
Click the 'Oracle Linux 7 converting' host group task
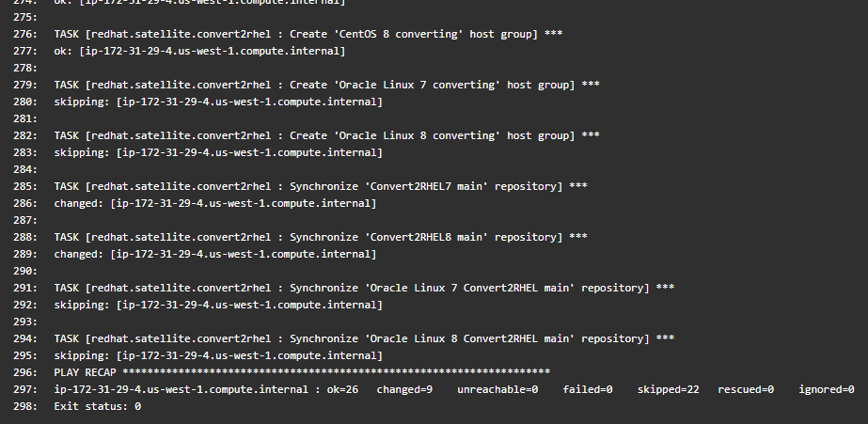[x=326, y=85]
